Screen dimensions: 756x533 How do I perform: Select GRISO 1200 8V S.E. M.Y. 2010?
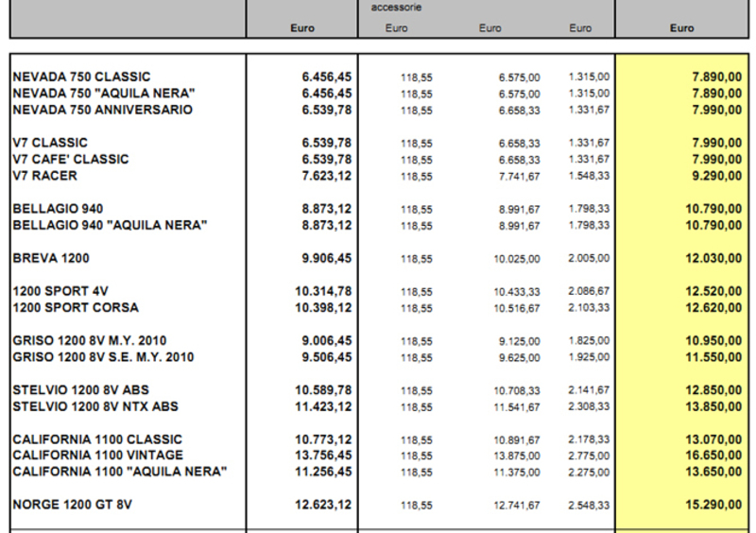[104, 357]
